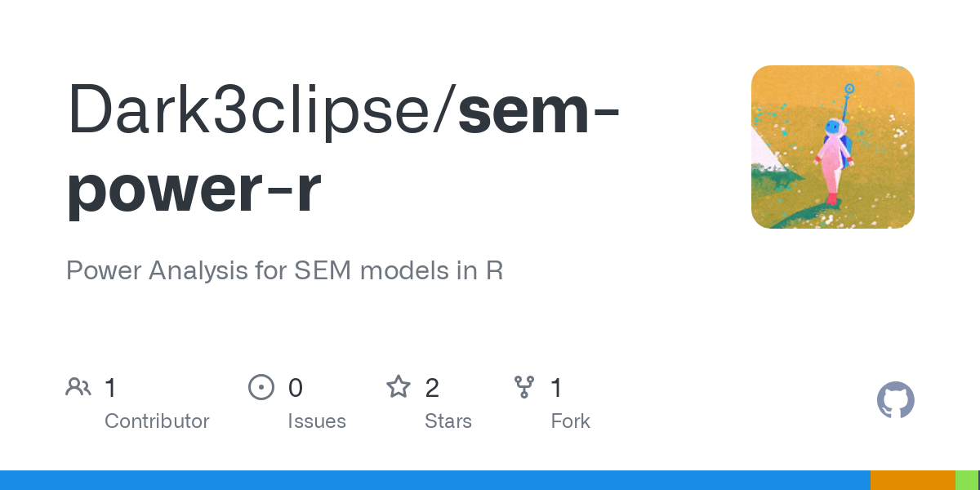Click the Issues circle-dot icon

click(x=261, y=387)
